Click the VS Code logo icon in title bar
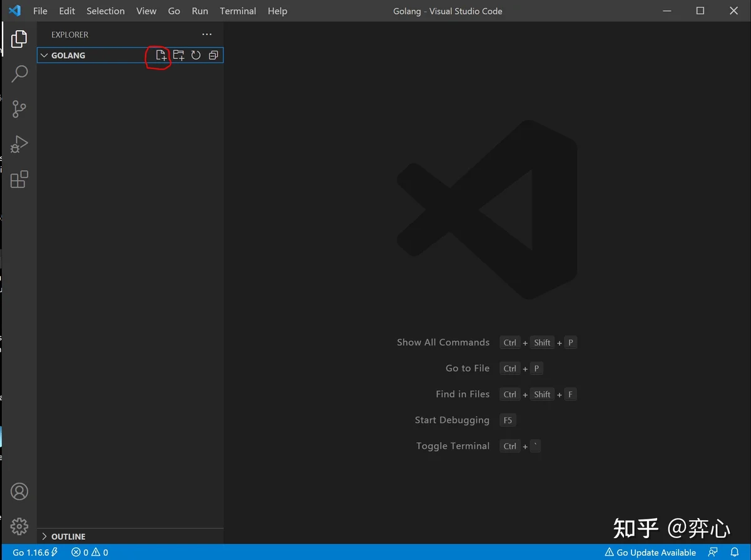 pos(15,11)
